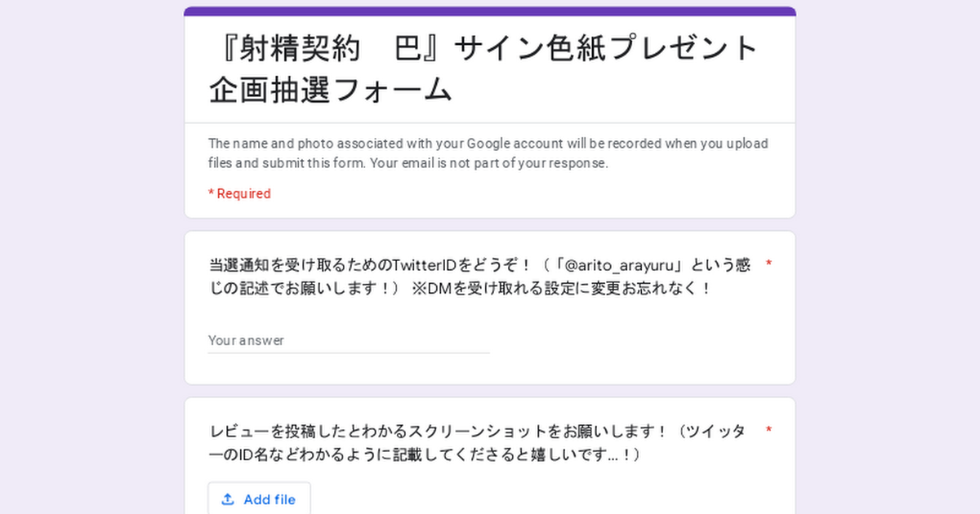This screenshot has height=514, width=980.
Task: Focus the Twitter ID 'Your answer' field
Action: pyautogui.click(x=349, y=340)
